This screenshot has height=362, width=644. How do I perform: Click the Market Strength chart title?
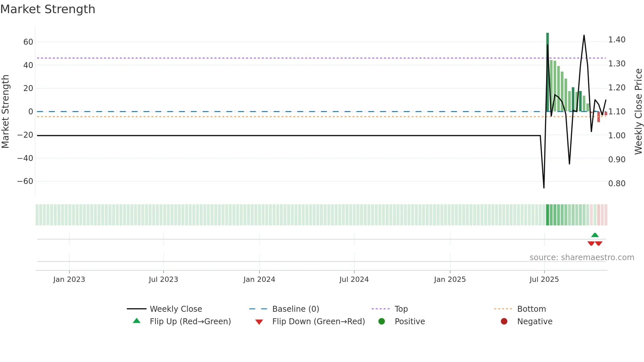click(48, 9)
